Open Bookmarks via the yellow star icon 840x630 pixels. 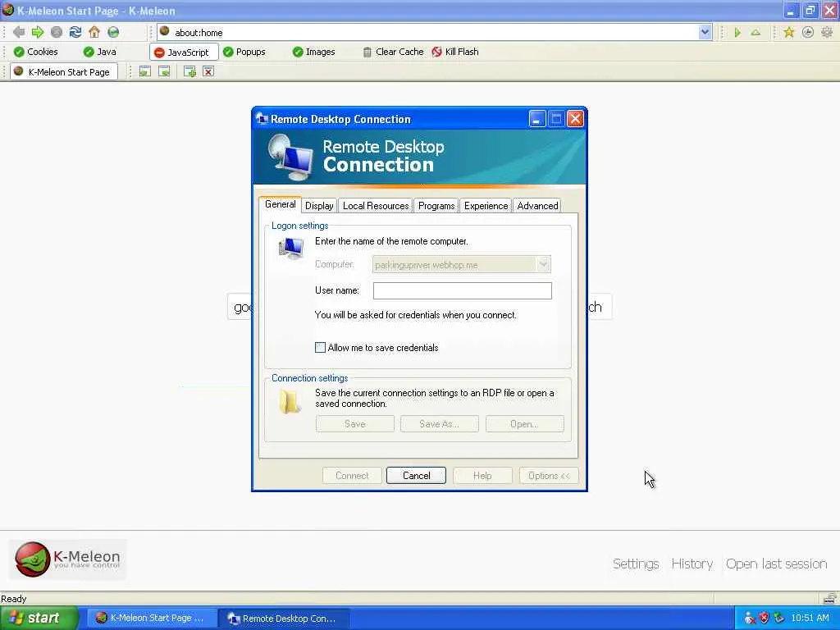pos(788,33)
